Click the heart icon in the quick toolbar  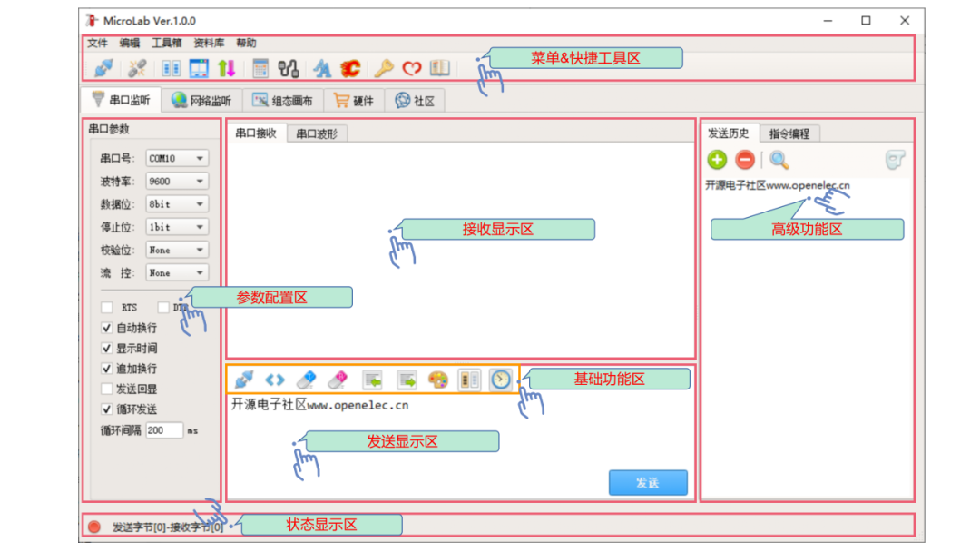(410, 67)
